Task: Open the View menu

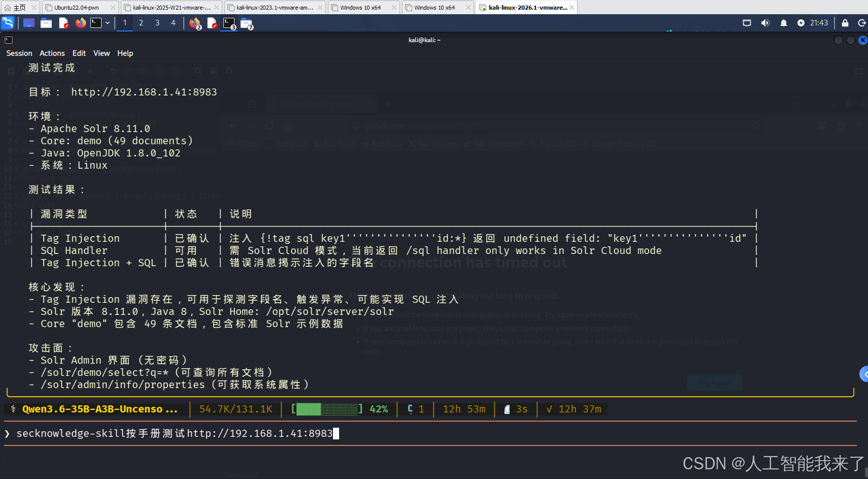Action: coord(102,53)
